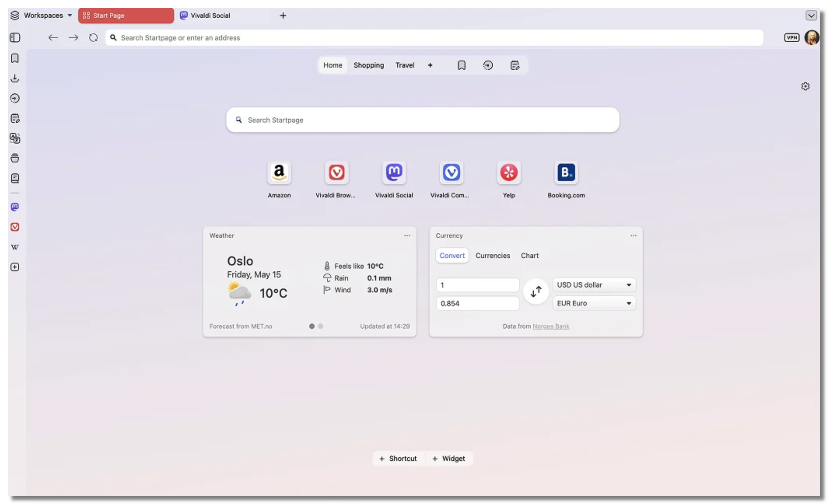Screen dimensions: 828x504
Task: Open the Bookmarks panel in sidebar
Action: tap(15, 58)
